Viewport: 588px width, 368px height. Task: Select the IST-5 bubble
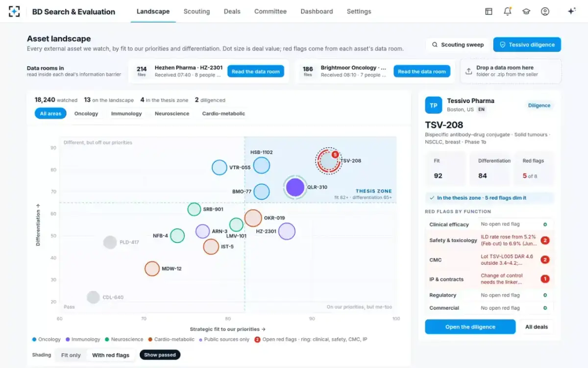[x=211, y=246]
